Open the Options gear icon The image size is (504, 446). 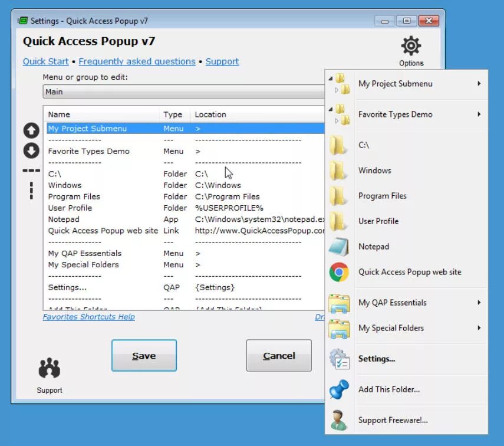pos(411,45)
